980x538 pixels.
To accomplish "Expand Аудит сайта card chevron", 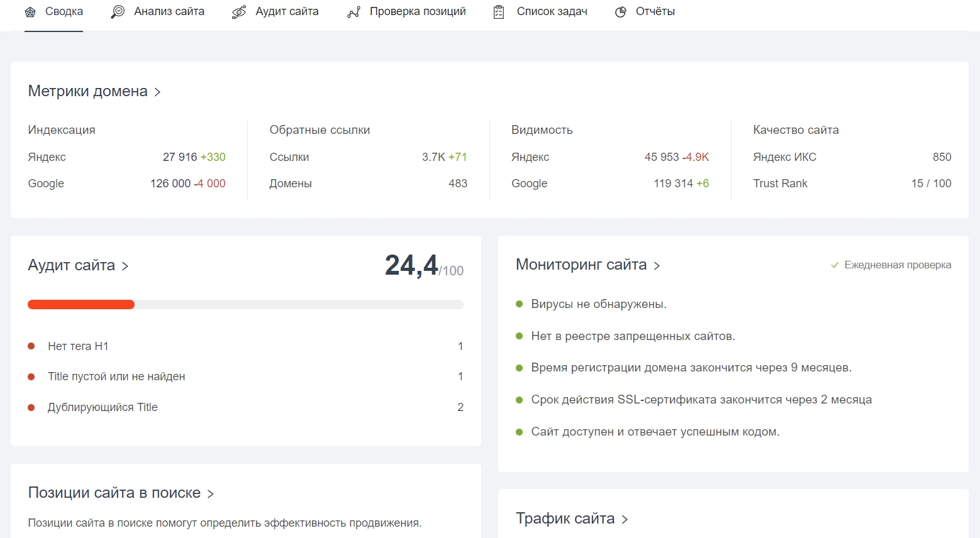I will (125, 266).
